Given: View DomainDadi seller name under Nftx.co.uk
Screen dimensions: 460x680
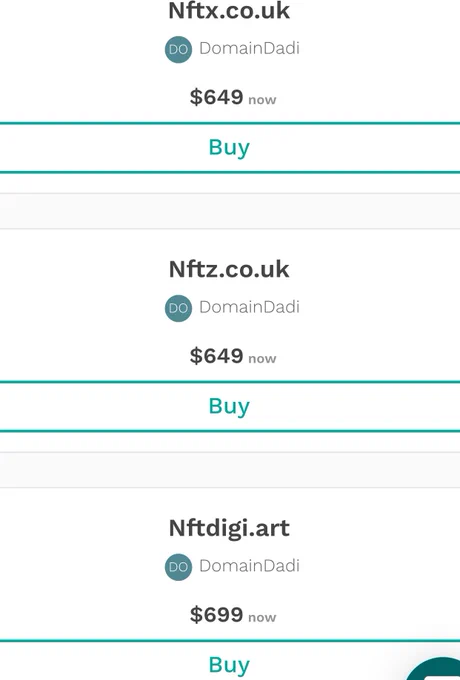Looking at the screenshot, I should click(x=249, y=48).
